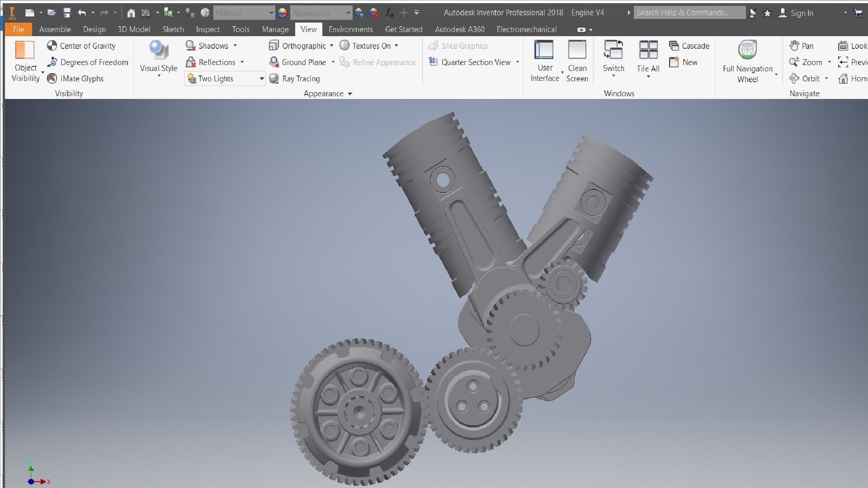Screen dimensions: 868x488
Task: Open a file with the Open folder icon
Action: 52,13
